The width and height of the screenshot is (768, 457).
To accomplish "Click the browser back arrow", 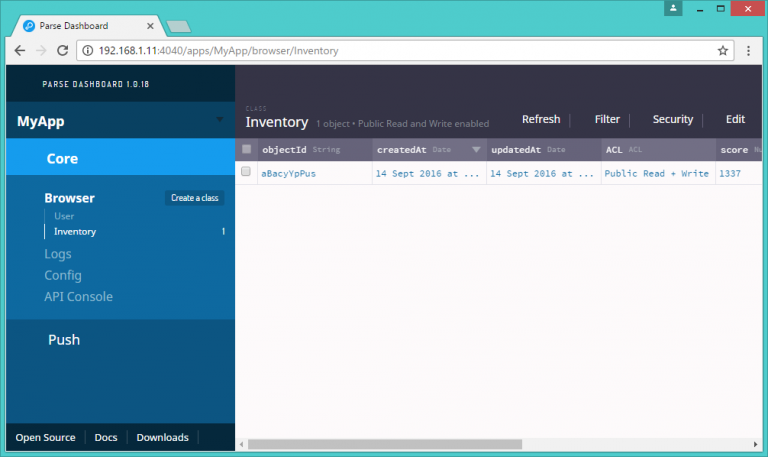I will click(x=21, y=50).
